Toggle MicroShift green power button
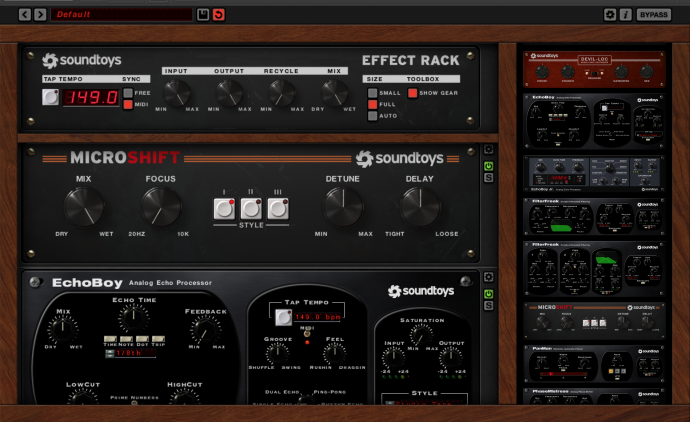The image size is (690, 422). click(x=488, y=166)
